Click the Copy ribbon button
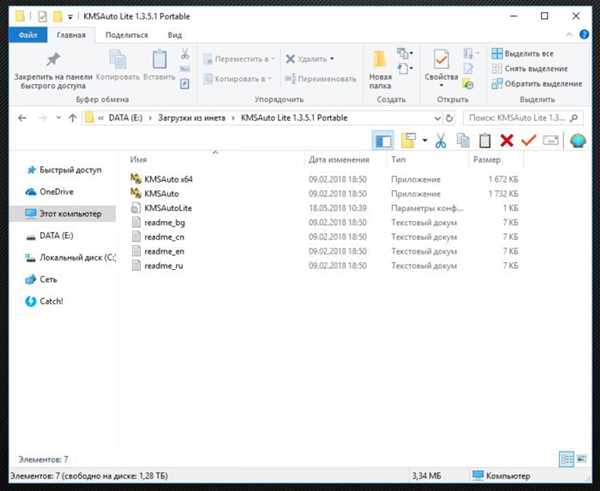 (117, 65)
